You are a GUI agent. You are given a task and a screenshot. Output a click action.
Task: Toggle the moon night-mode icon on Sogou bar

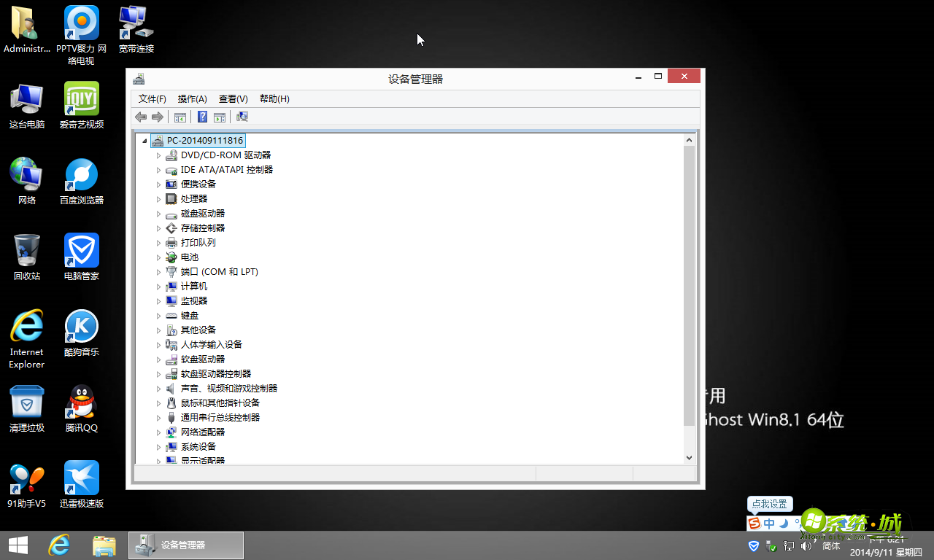coord(783,523)
